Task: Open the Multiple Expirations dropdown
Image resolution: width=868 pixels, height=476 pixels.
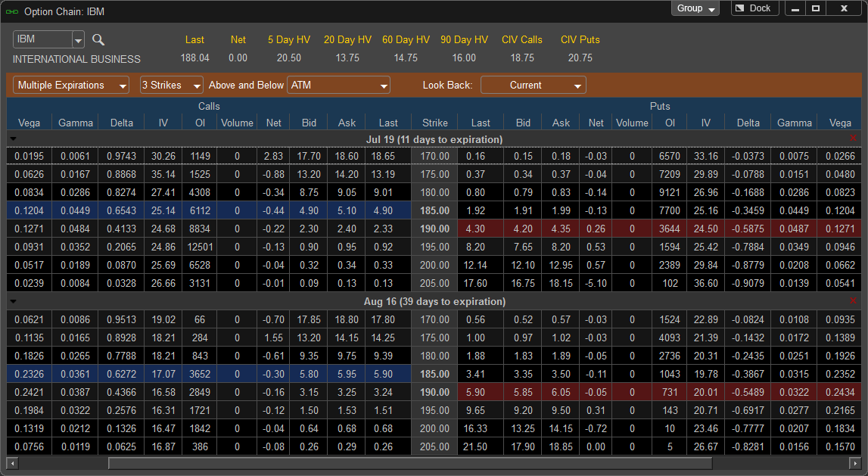Action: [x=71, y=86]
